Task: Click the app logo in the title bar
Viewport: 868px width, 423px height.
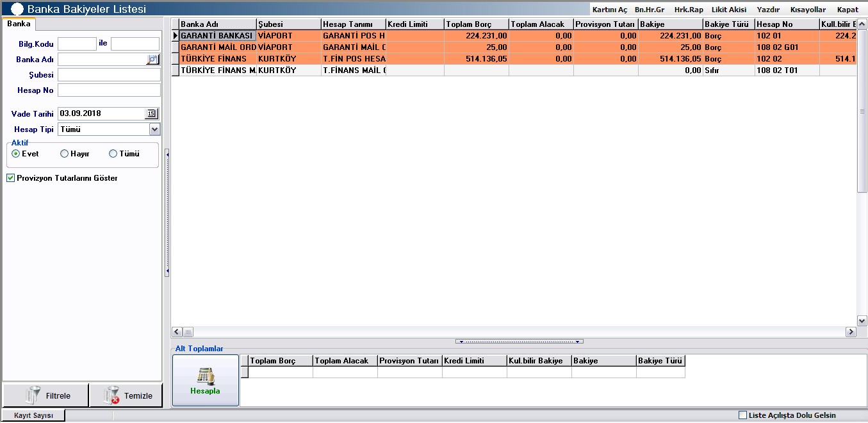Action: pos(18,9)
